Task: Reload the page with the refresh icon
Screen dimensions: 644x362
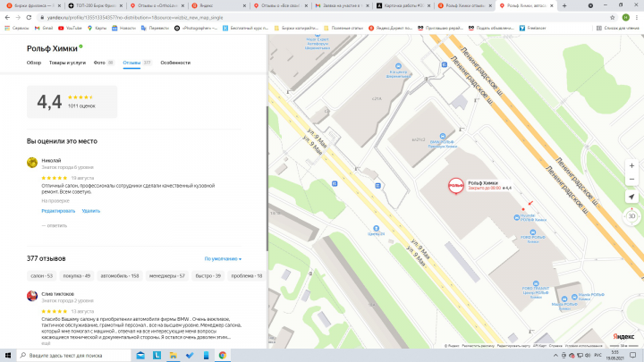Action: click(x=29, y=18)
